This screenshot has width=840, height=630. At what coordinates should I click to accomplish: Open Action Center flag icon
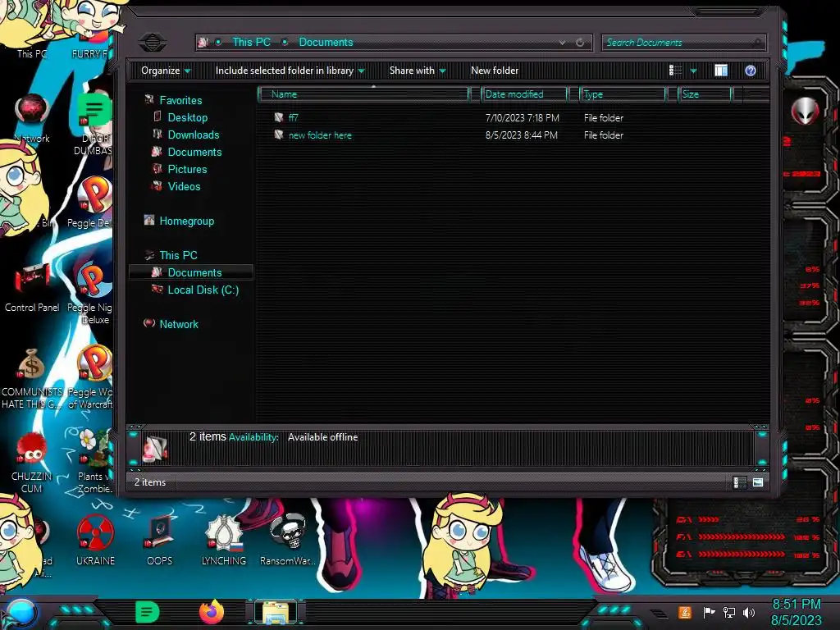coord(709,612)
